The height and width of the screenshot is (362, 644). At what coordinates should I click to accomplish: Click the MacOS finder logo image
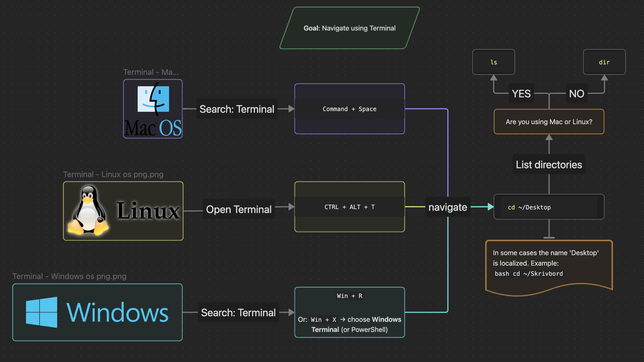(152, 108)
